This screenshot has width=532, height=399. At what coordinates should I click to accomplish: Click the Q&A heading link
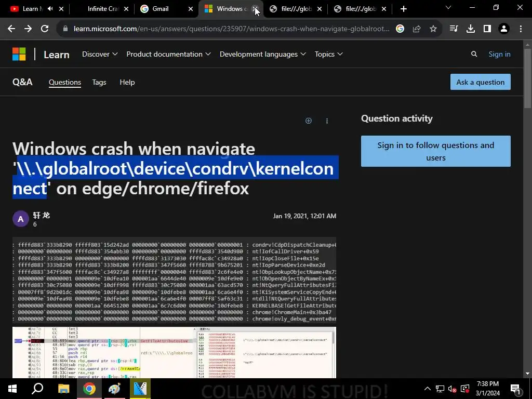[x=22, y=82]
